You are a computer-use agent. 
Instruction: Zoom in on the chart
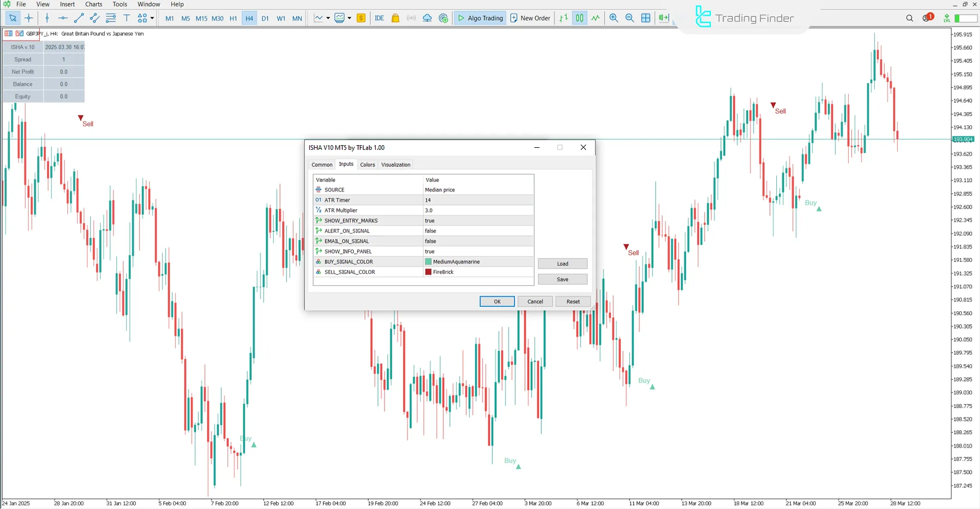(613, 18)
